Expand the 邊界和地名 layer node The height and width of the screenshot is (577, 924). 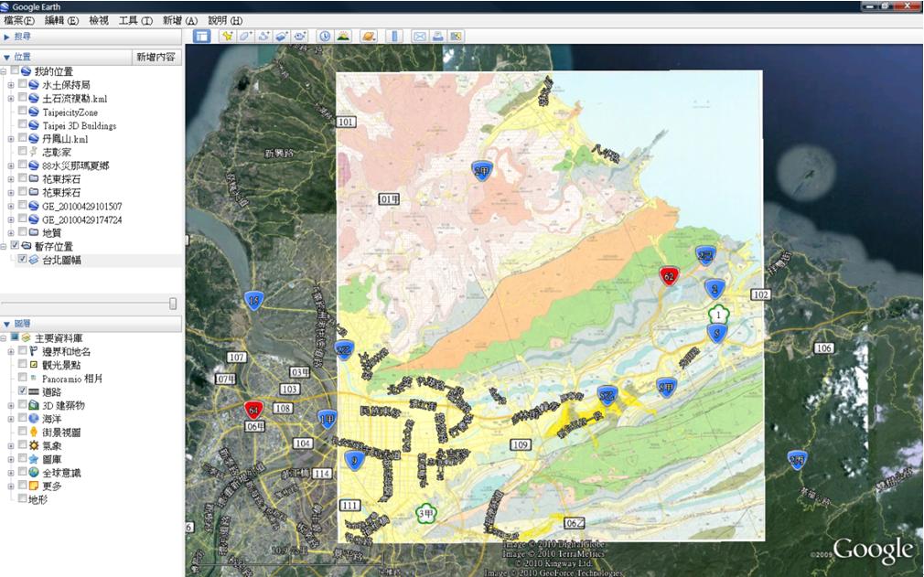(x=11, y=351)
